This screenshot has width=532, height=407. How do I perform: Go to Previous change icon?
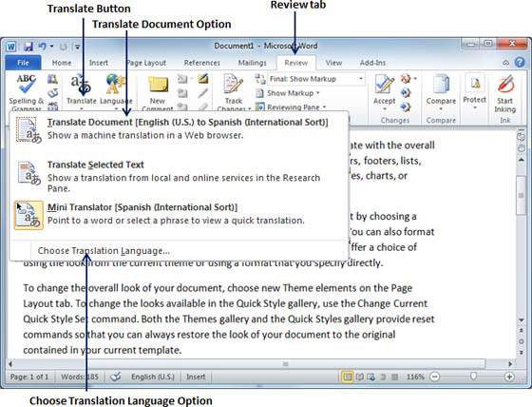click(406, 92)
